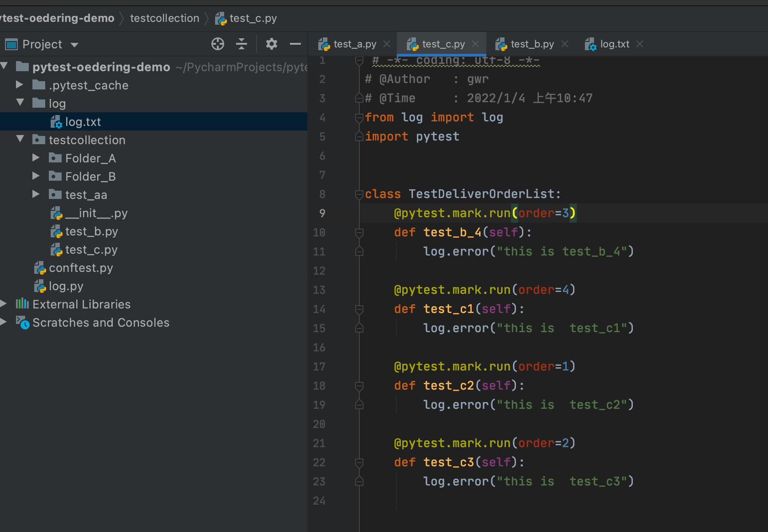Place cursor on order=3 decorator line
This screenshot has height=532, width=768.
[x=485, y=214]
